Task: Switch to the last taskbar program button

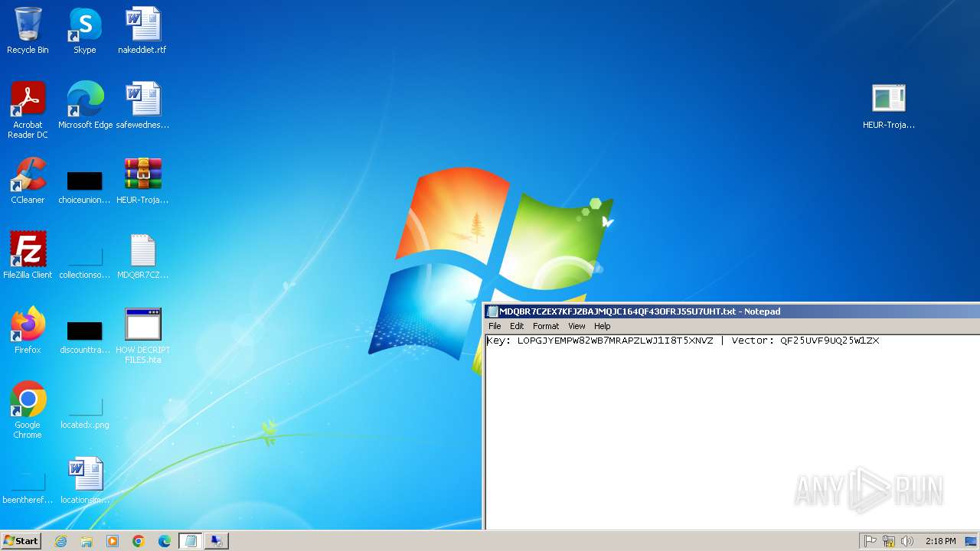Action: [x=217, y=541]
